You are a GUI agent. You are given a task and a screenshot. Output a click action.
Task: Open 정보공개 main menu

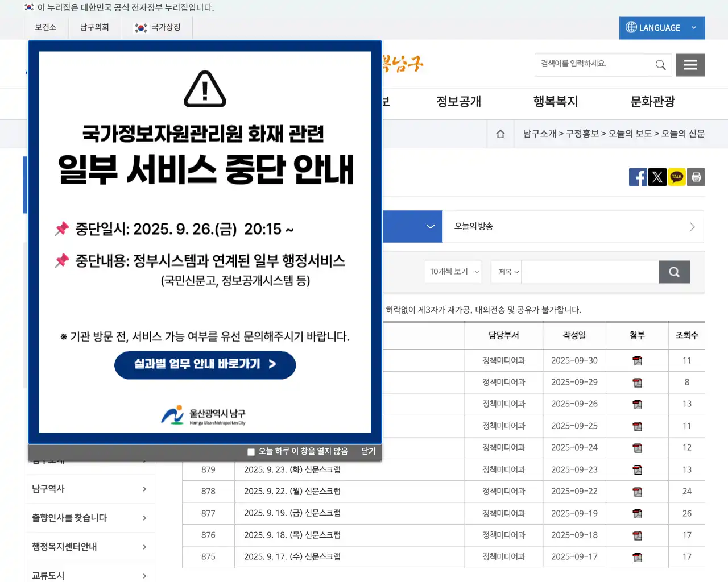click(459, 102)
